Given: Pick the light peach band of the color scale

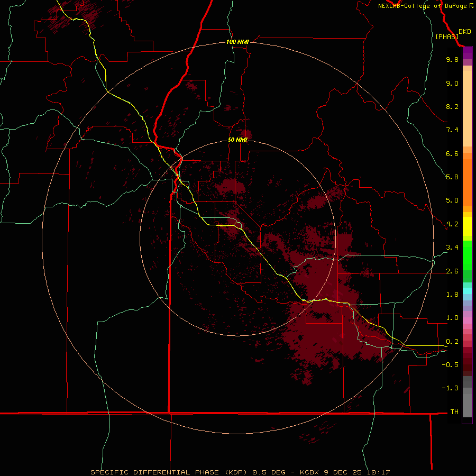Looking at the screenshot, I should coord(467,108).
